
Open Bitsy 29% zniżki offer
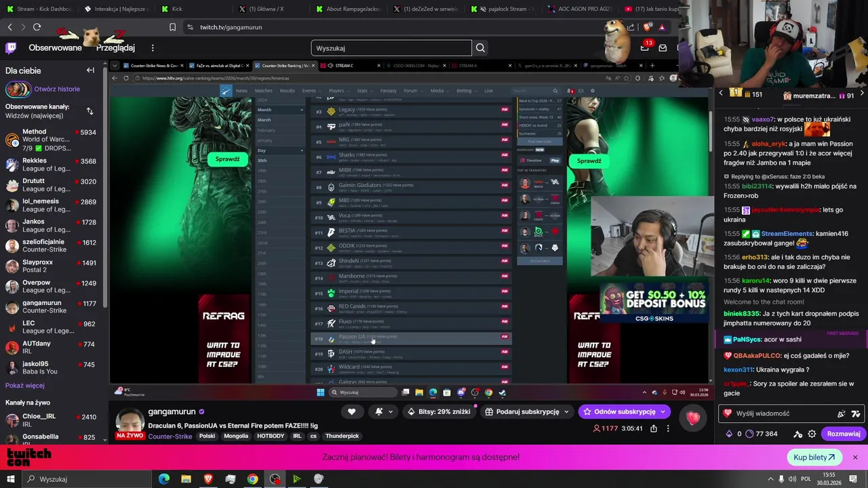click(x=438, y=411)
